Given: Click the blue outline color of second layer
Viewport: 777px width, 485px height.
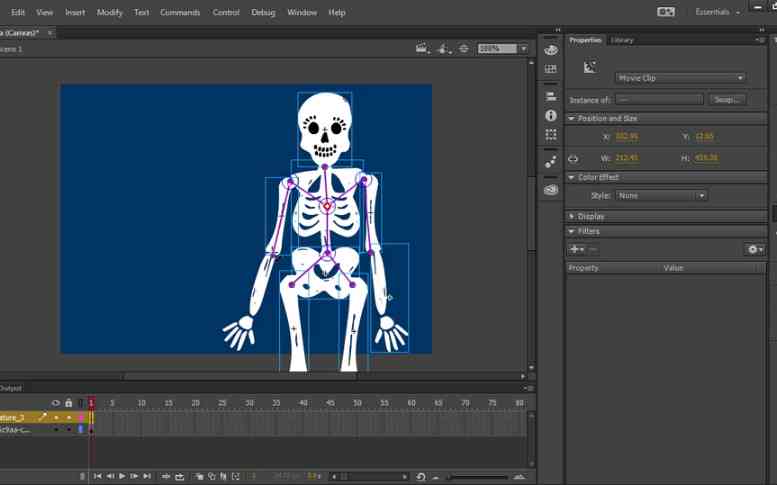Looking at the screenshot, I should 81,430.
